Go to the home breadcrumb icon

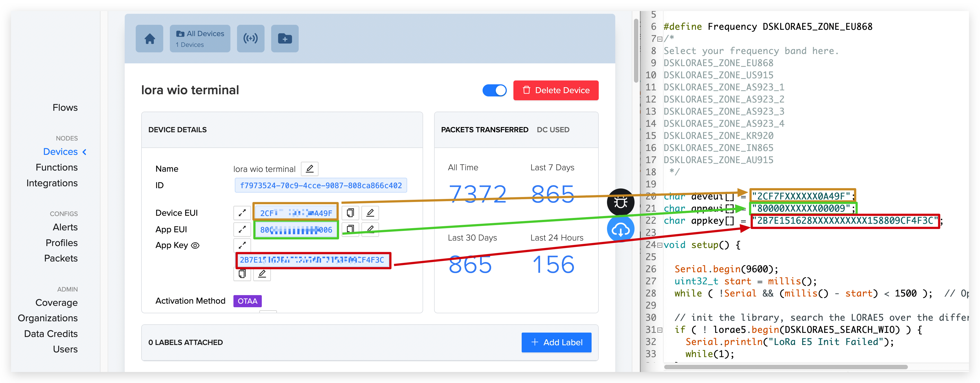coord(149,39)
